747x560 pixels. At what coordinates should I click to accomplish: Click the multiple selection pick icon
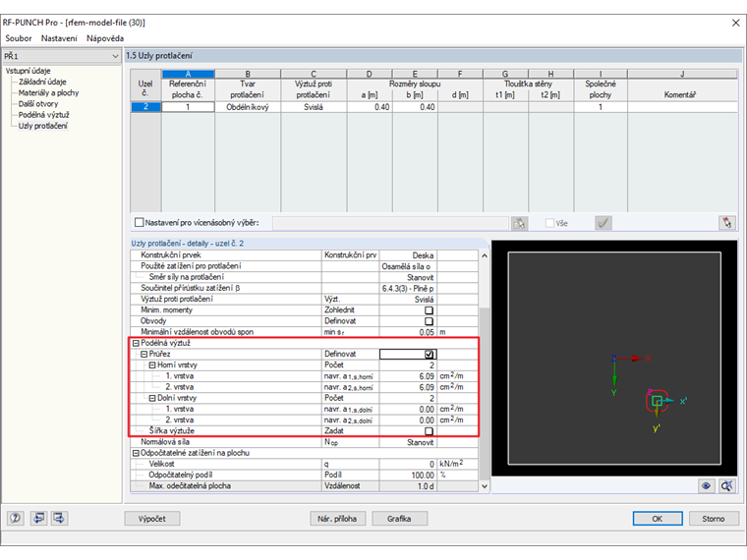pyautogui.click(x=519, y=223)
